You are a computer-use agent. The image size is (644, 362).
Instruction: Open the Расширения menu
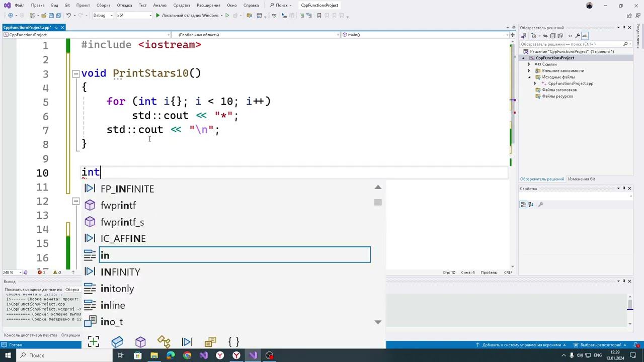tap(208, 6)
